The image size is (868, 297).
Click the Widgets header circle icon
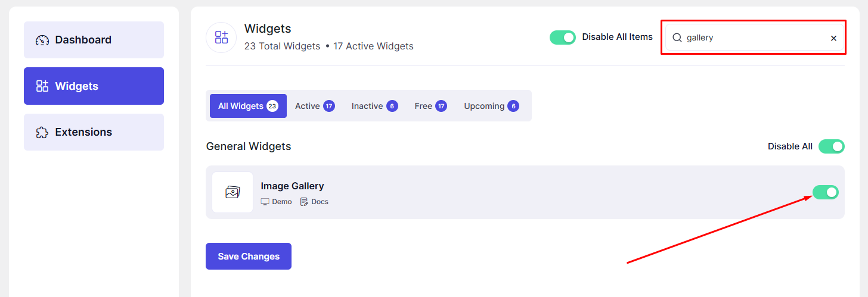point(221,37)
